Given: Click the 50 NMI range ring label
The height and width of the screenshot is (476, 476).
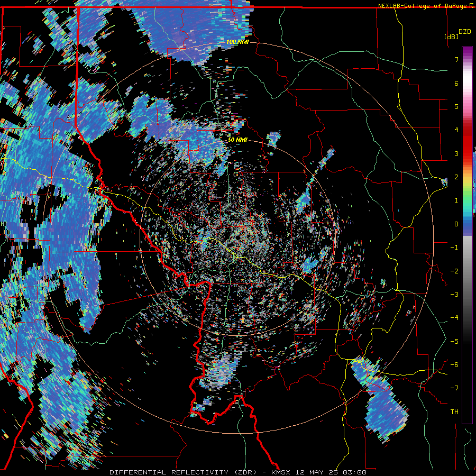Looking at the screenshot, I should [237, 140].
